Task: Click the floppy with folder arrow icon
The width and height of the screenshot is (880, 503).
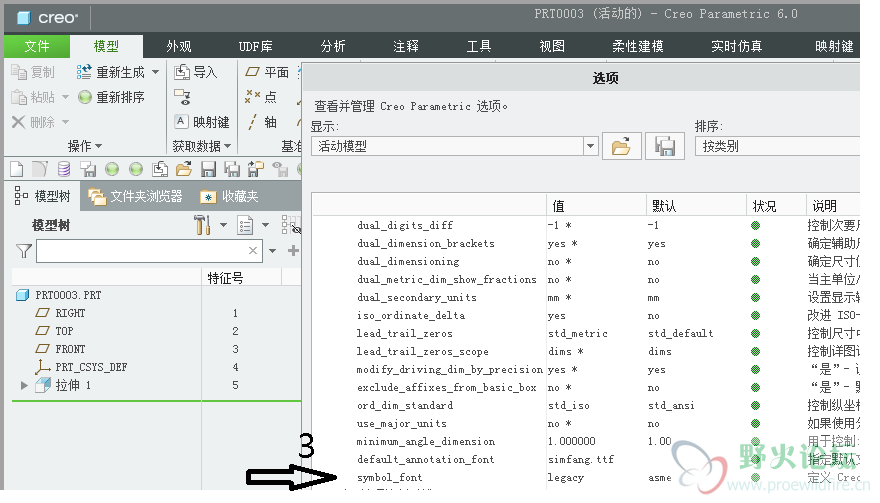Action: pos(256,168)
